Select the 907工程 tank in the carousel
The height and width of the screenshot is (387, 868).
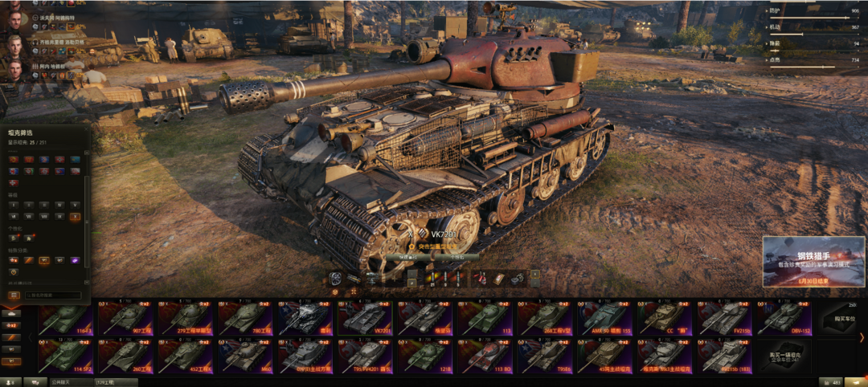(127, 319)
